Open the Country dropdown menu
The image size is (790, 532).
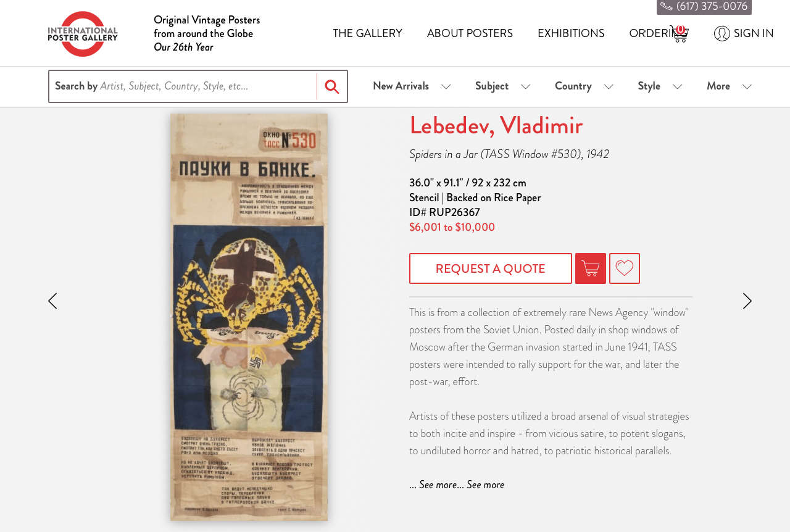point(584,86)
